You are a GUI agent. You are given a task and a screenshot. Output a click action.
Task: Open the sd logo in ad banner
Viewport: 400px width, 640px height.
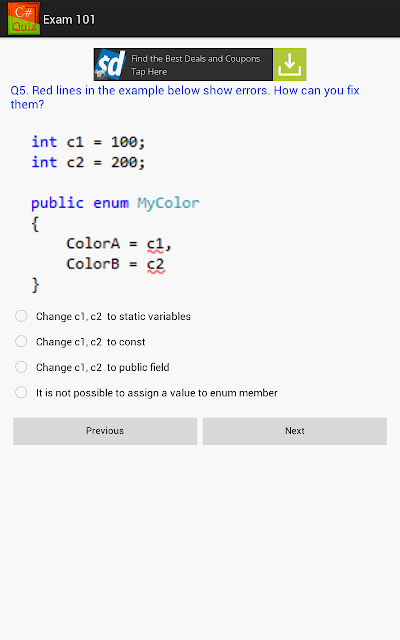(110, 64)
